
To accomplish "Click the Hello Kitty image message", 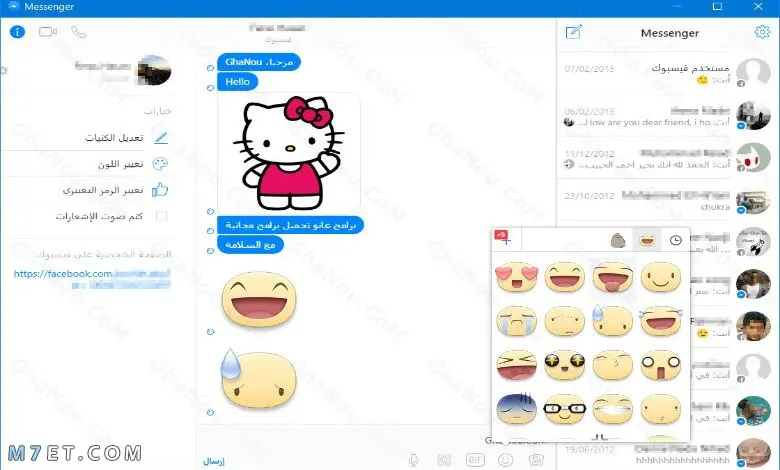I will 289,153.
